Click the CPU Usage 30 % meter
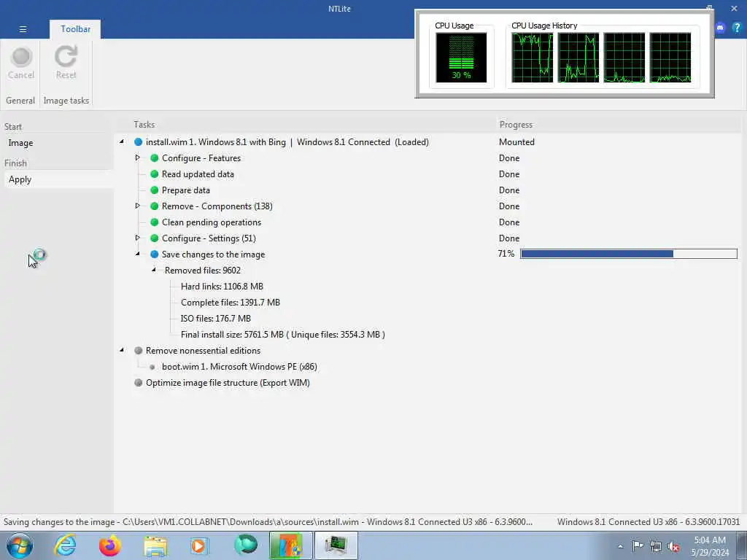This screenshot has width=747, height=560. tap(461, 57)
